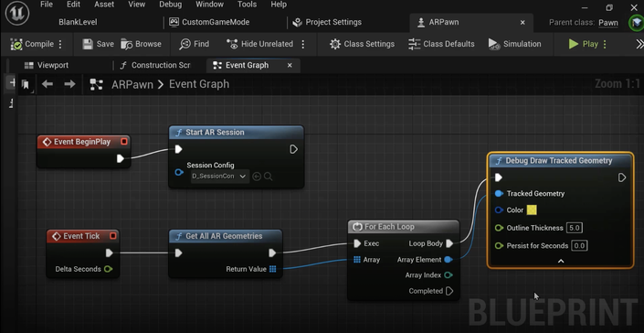Click Delta Seconds output pin

(x=108, y=269)
